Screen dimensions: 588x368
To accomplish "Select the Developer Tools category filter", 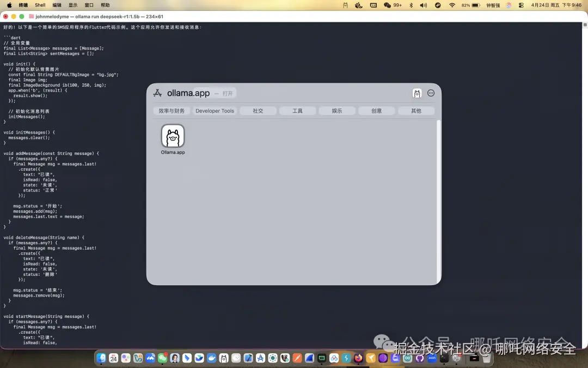I will point(215,111).
